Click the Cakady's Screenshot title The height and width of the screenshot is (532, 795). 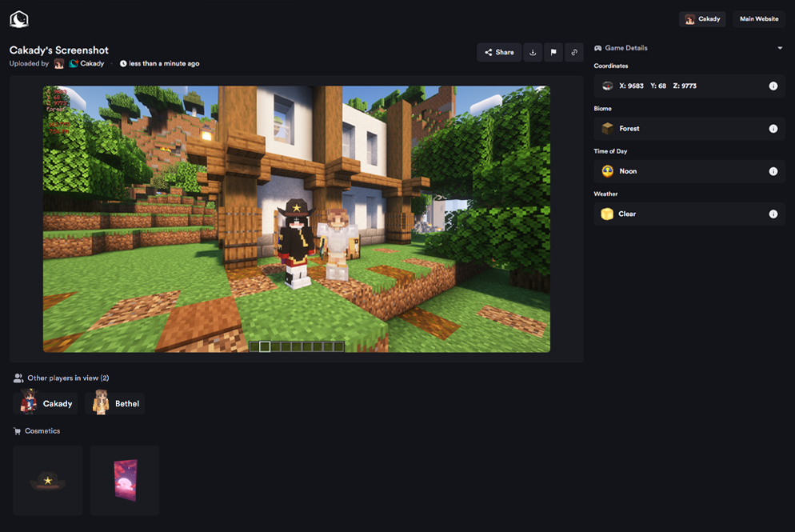click(x=59, y=50)
